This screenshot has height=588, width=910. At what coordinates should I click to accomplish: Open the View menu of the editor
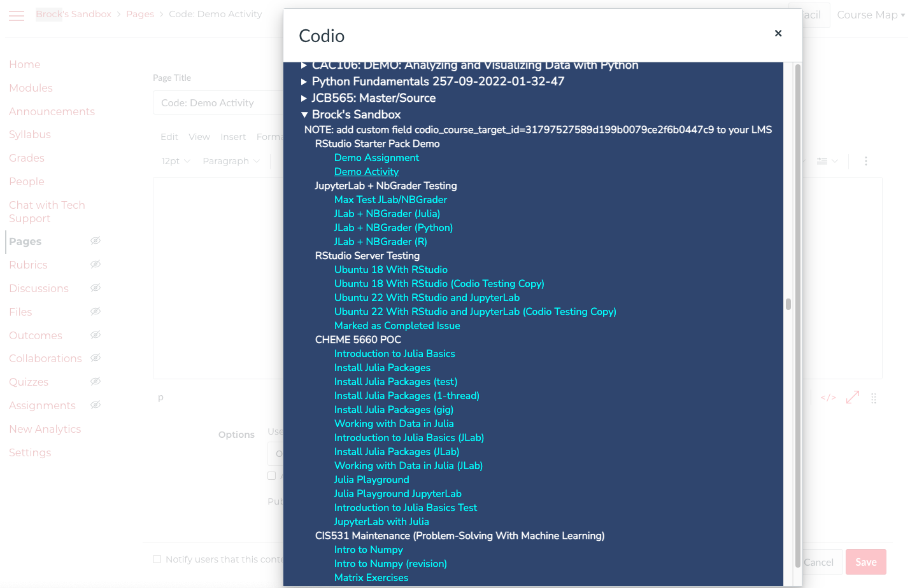coord(199,137)
